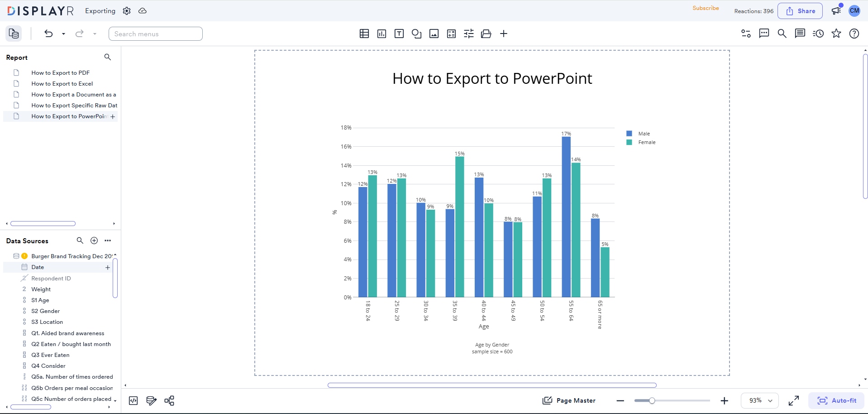Click the Search menus input field
Image resolution: width=868 pixels, height=414 pixels.
[155, 34]
